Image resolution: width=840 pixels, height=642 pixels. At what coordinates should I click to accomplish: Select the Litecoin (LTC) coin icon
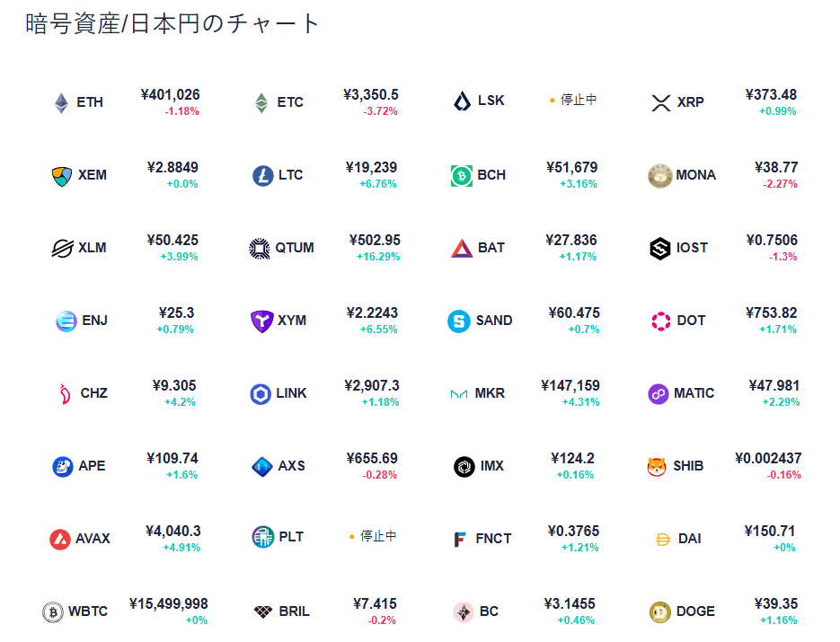[x=262, y=175]
